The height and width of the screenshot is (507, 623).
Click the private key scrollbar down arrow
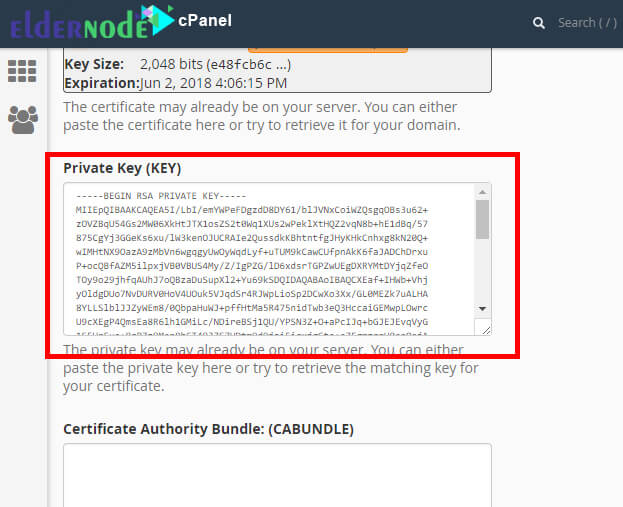482,308
